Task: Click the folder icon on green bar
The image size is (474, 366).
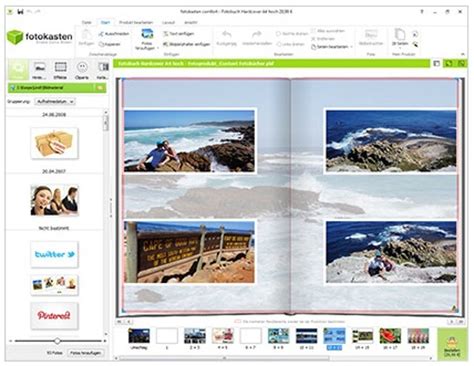Action: click(x=100, y=88)
